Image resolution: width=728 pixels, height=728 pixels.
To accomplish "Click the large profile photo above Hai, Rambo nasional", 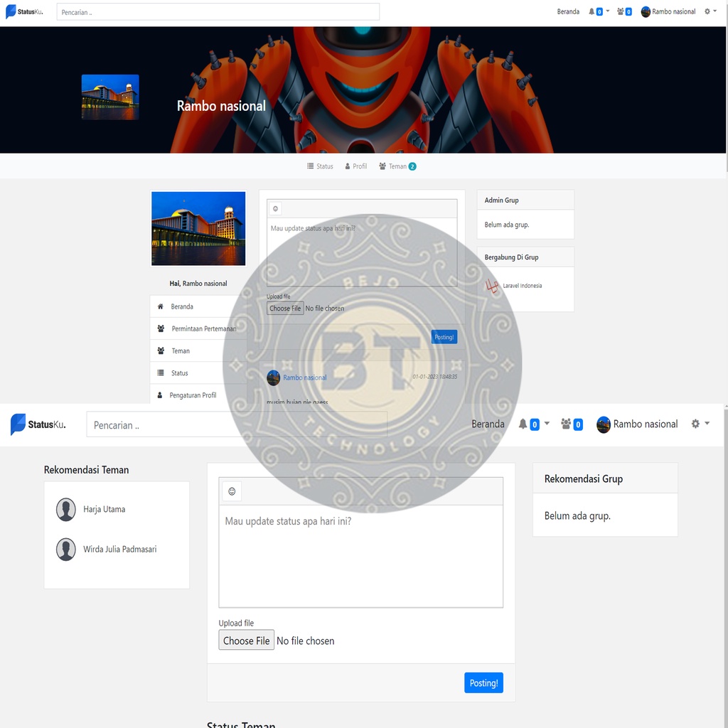I will 198,228.
